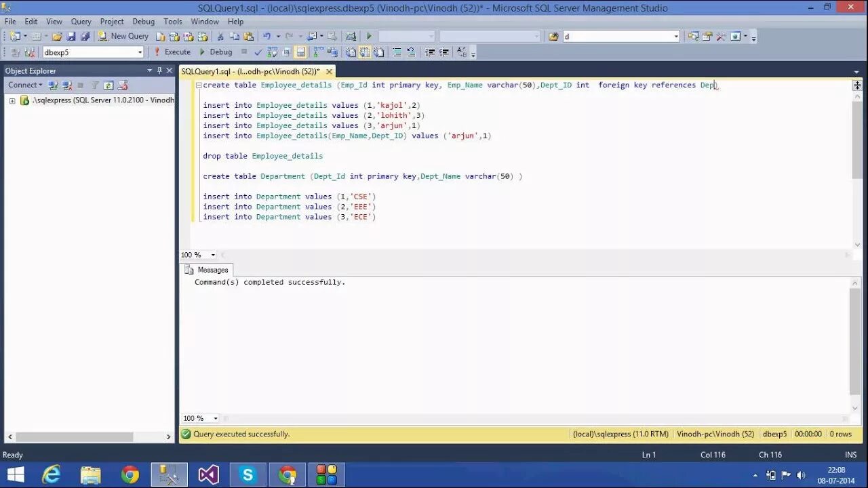This screenshot has width=868, height=488.
Task: Open the Help menu
Action: tap(235, 21)
